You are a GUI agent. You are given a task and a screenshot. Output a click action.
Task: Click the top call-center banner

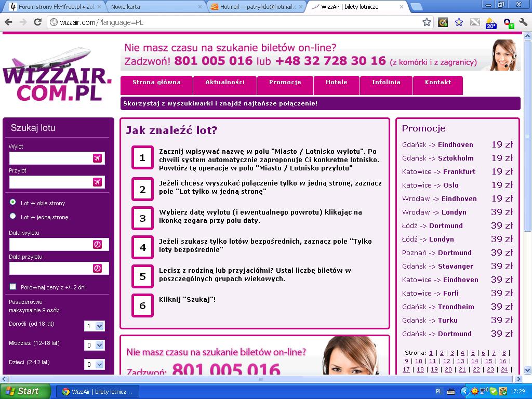click(x=320, y=55)
